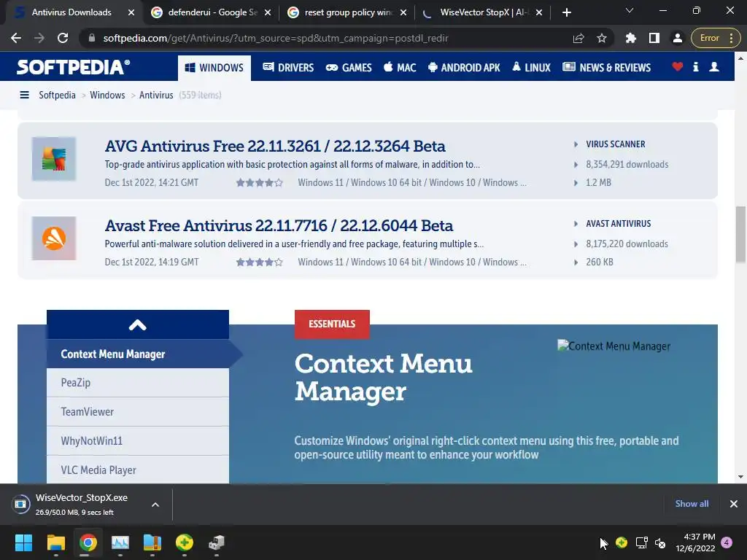Close the reset group policy tab
The width and height of the screenshot is (747, 560).
(x=403, y=12)
